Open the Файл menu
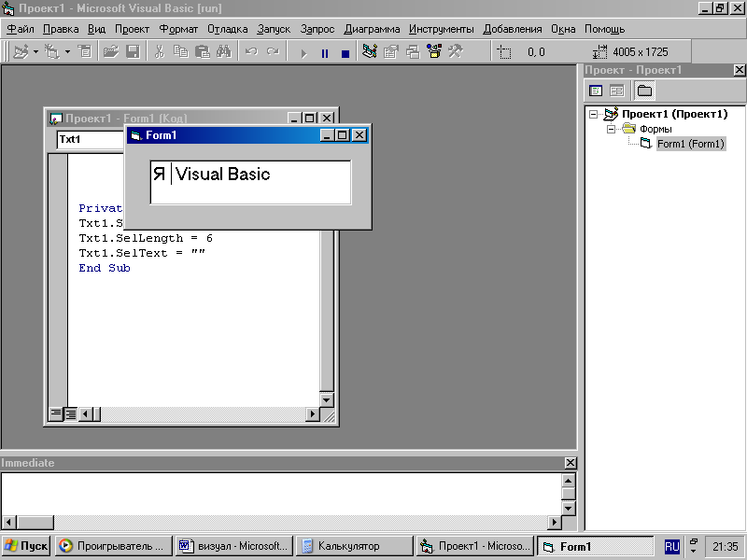Image resolution: width=747 pixels, height=560 pixels. (x=21, y=29)
